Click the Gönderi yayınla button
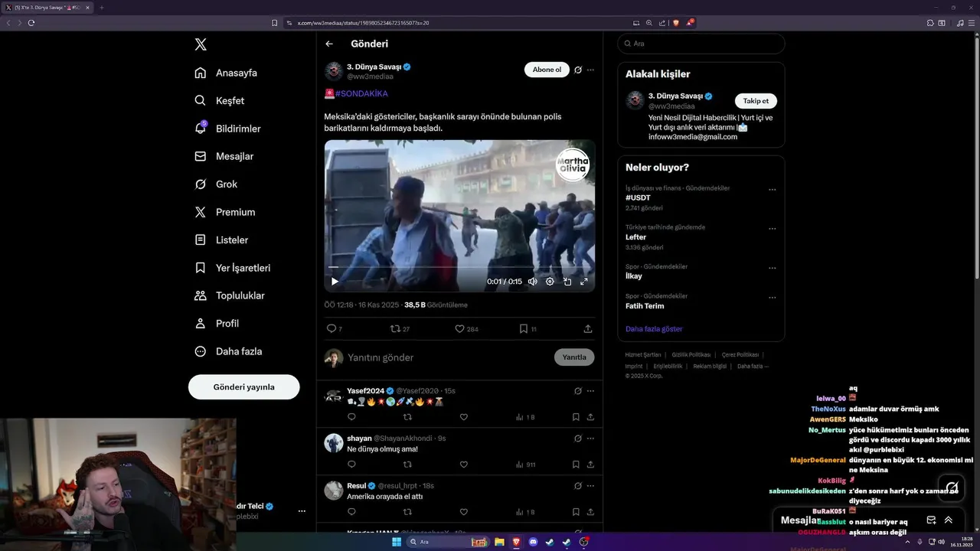The height and width of the screenshot is (551, 980). [243, 387]
